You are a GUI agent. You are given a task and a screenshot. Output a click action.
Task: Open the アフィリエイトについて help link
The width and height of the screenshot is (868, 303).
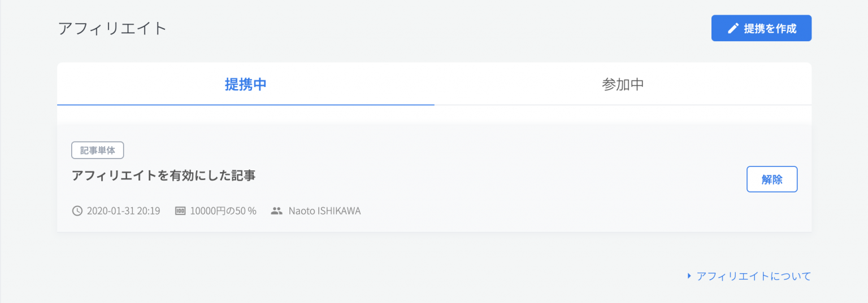click(754, 276)
